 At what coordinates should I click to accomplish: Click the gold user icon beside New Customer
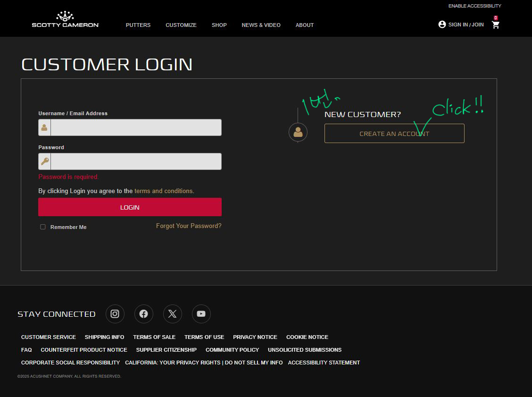[x=298, y=132]
